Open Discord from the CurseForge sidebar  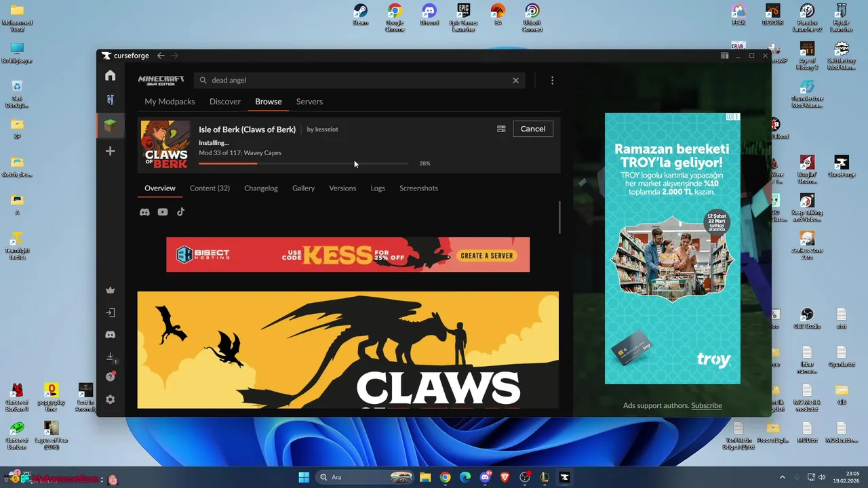tap(110, 335)
